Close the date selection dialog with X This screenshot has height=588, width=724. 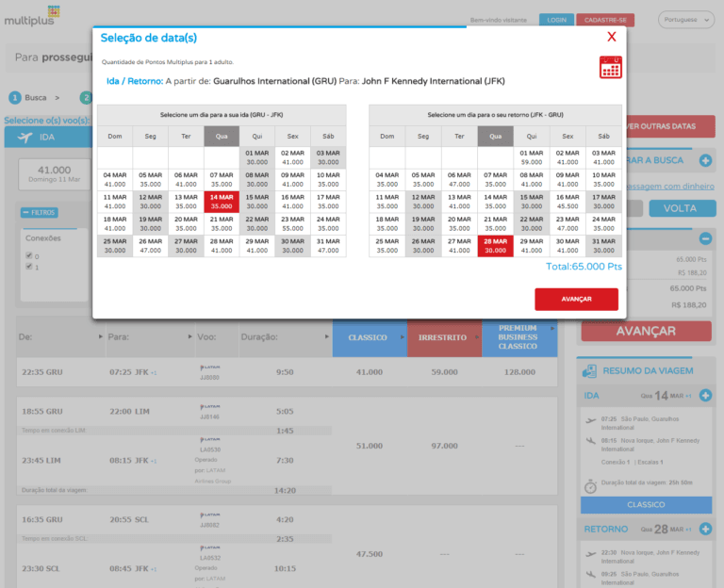pyautogui.click(x=612, y=37)
